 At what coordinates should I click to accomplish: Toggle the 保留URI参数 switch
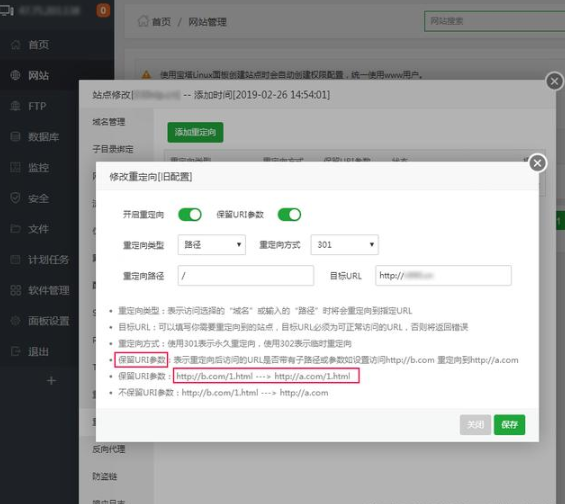tap(289, 215)
